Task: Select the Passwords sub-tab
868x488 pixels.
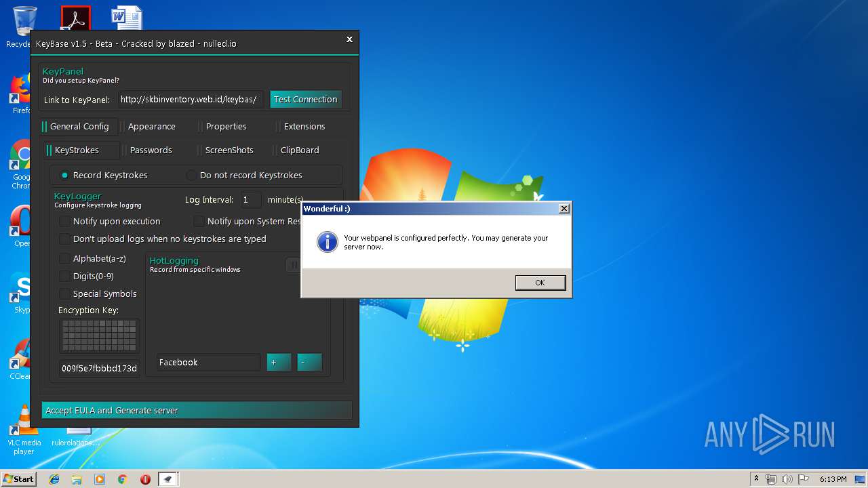Action: point(151,150)
